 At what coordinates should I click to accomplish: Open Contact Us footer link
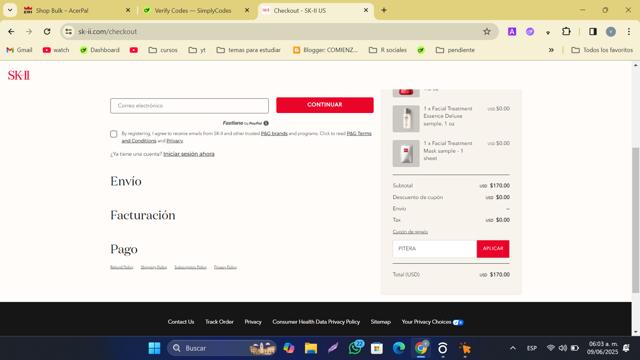(181, 322)
